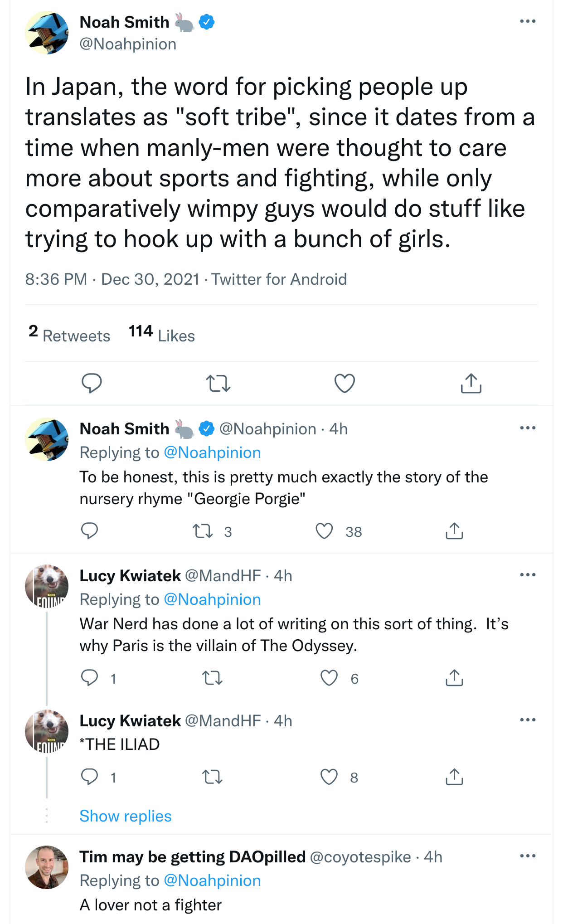This screenshot has width=563, height=924.
Task: Open Tim's profile picture avatar
Action: pyautogui.click(x=47, y=867)
